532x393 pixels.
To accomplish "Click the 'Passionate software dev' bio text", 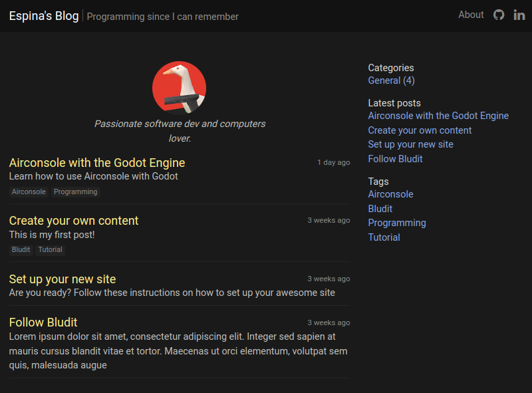I will click(180, 131).
